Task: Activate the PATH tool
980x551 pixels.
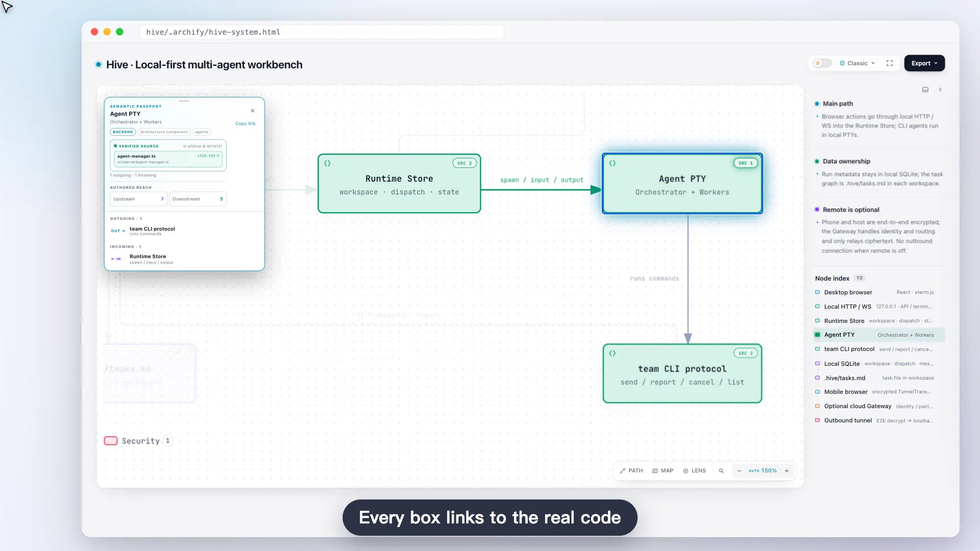Action: (631, 471)
